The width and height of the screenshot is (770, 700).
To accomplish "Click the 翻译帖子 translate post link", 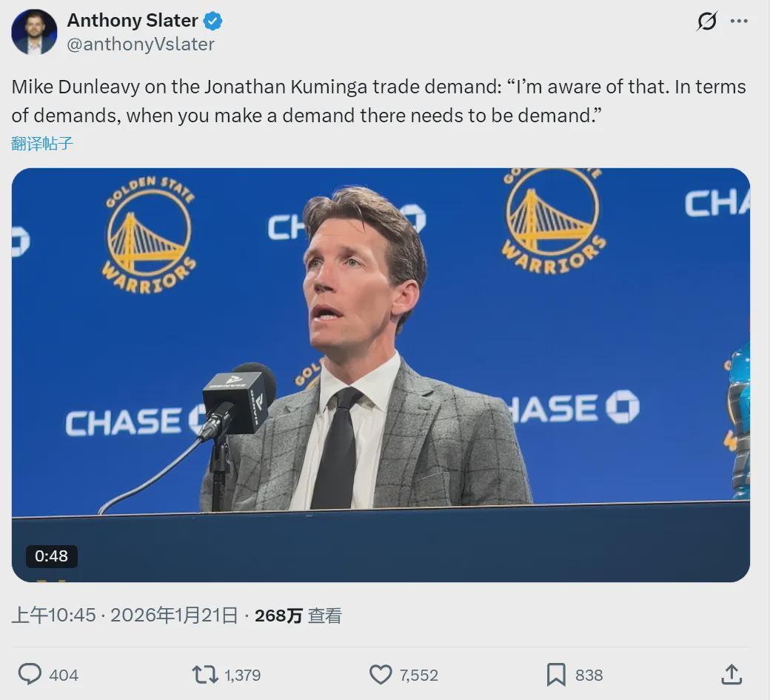I will (42, 144).
